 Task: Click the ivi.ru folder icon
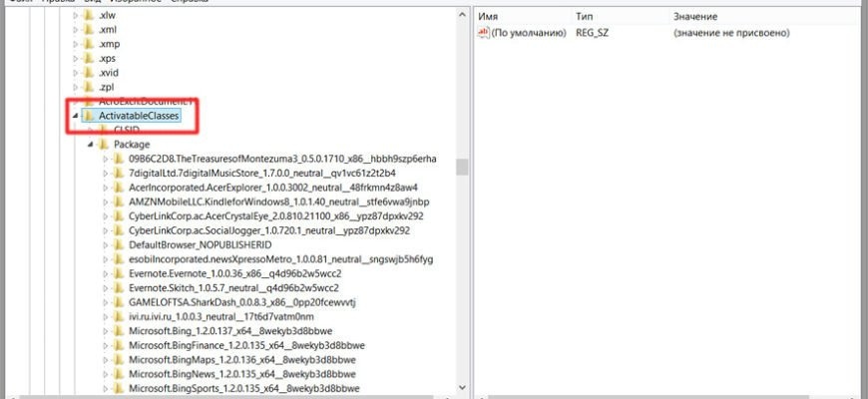(119, 317)
